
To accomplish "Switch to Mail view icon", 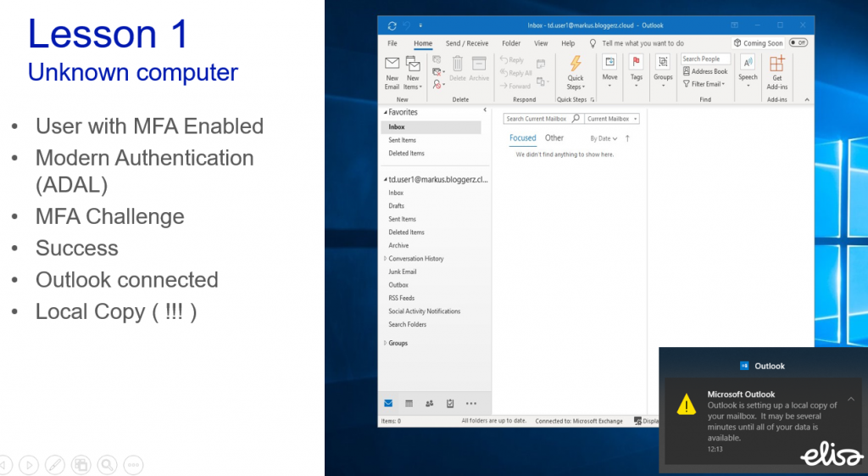I will (x=388, y=403).
